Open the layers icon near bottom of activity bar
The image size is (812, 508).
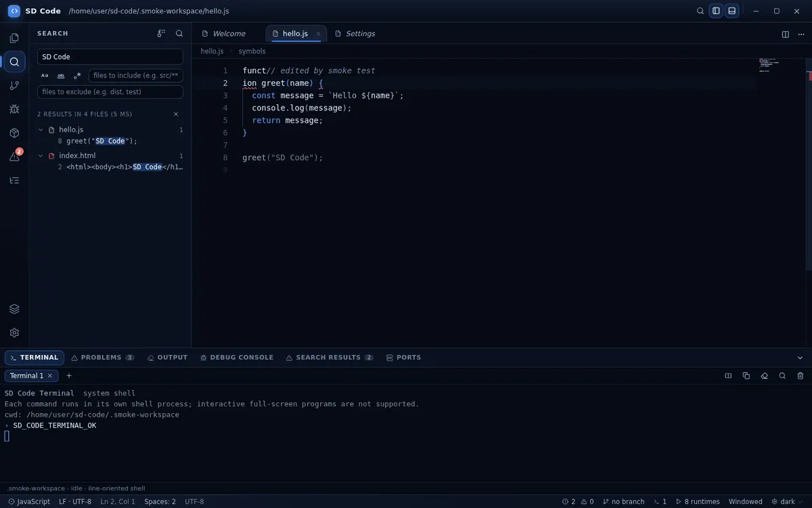[x=14, y=309]
